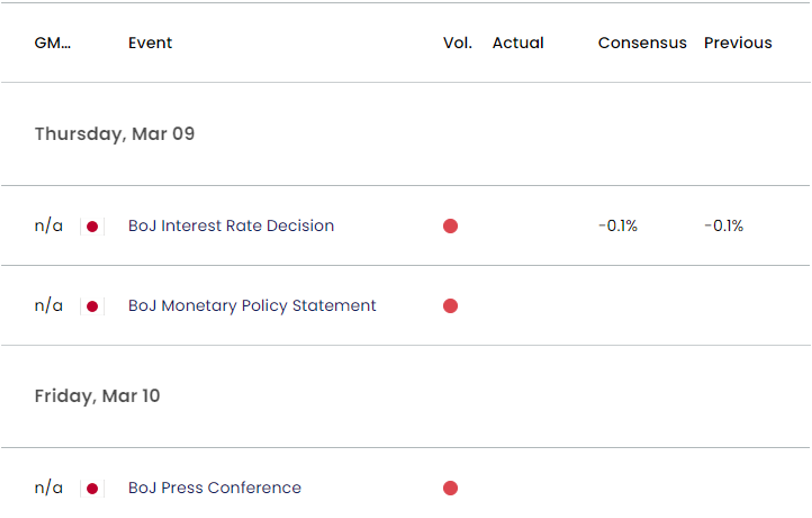Viewport: 812px width, 518px height.
Task: Click the GMT time column header
Action: 52,43
